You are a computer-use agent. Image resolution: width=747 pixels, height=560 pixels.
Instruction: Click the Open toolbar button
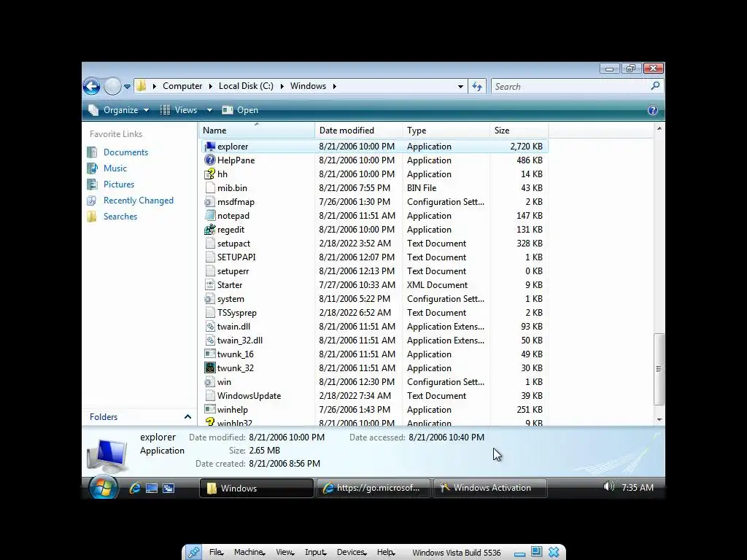pos(241,110)
